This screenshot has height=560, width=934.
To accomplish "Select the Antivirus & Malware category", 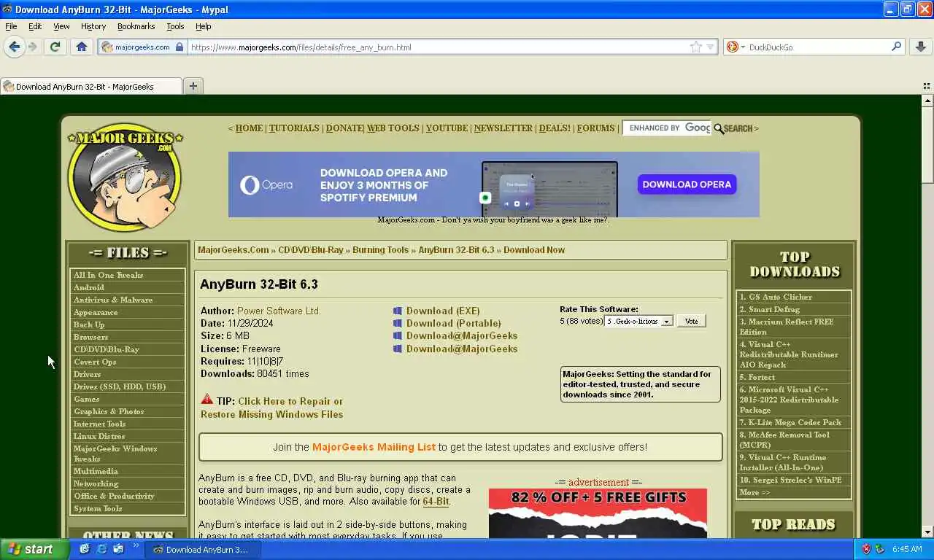I will click(113, 300).
